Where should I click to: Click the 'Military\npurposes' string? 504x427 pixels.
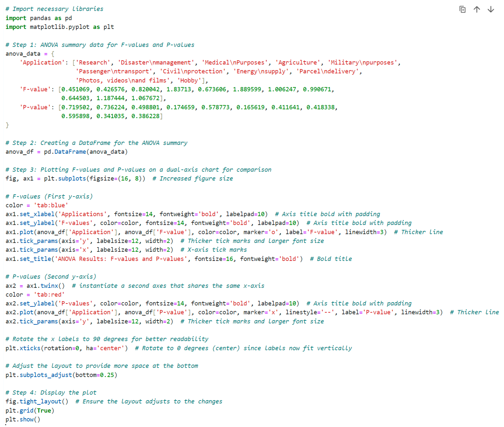click(x=362, y=63)
